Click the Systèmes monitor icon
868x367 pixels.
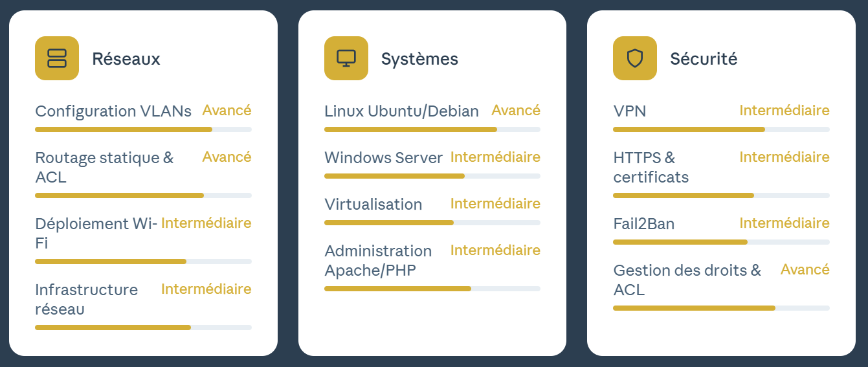pyautogui.click(x=346, y=58)
